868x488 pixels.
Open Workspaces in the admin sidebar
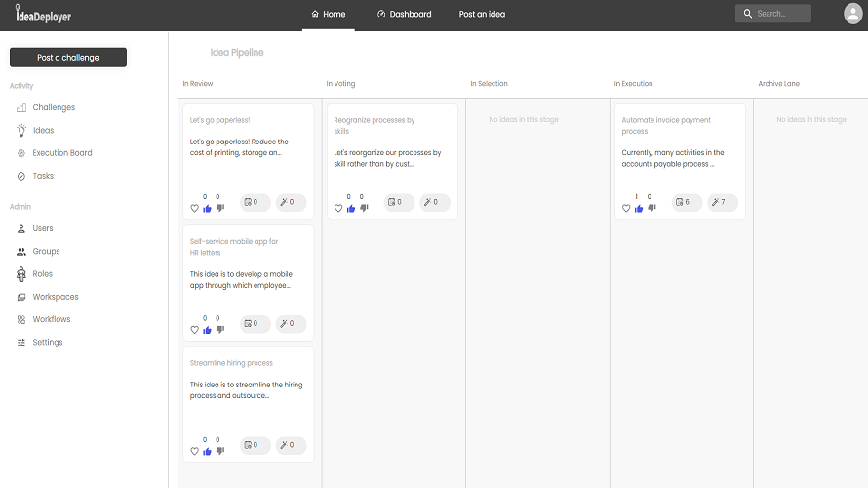pos(55,297)
